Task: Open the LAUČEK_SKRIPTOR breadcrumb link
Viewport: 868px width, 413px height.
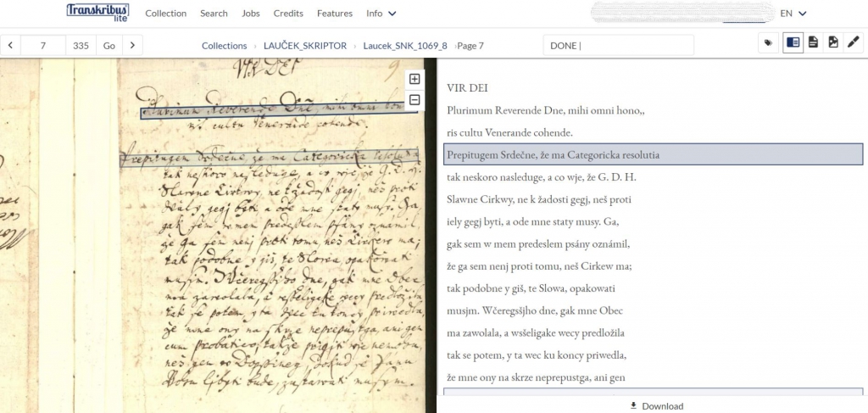Action: (x=304, y=46)
